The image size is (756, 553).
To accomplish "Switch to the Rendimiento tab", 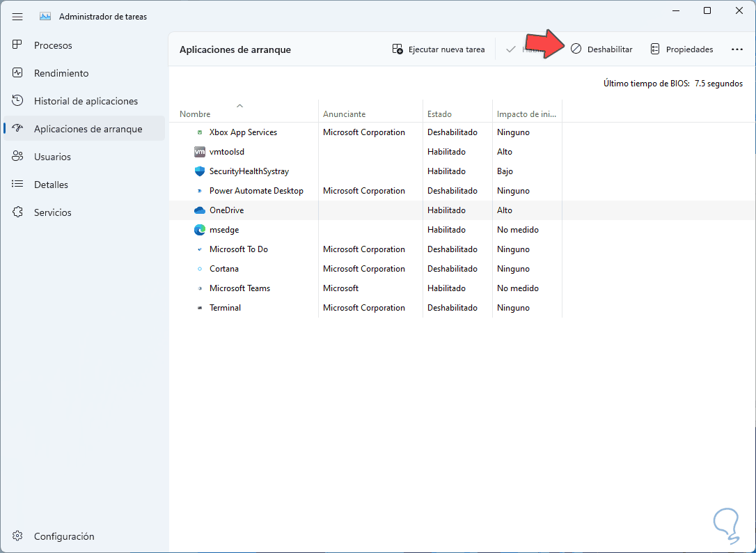I will [x=61, y=73].
